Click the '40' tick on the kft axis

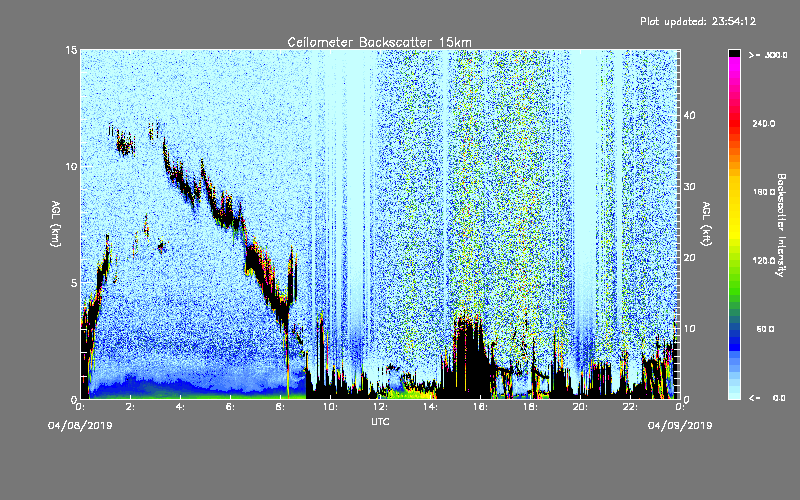[x=689, y=115]
